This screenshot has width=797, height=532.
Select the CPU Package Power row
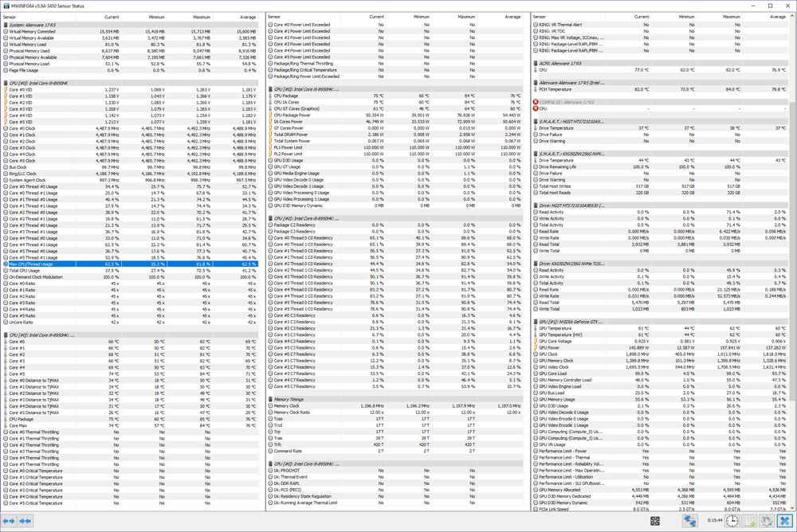(x=293, y=115)
